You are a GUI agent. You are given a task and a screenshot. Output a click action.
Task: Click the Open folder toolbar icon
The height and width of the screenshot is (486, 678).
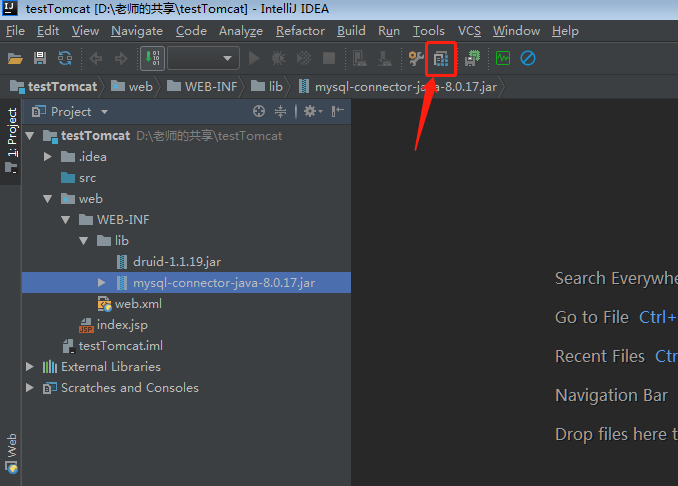coord(15,58)
